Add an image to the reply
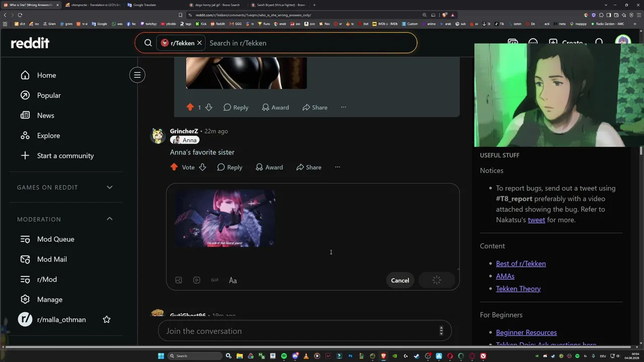644x362 pixels. click(179, 281)
